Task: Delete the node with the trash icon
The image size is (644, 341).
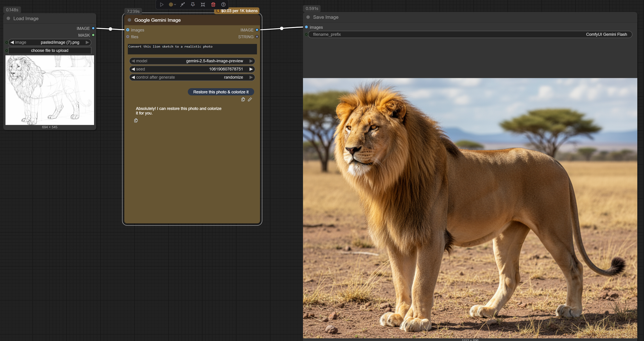Action: tap(213, 5)
